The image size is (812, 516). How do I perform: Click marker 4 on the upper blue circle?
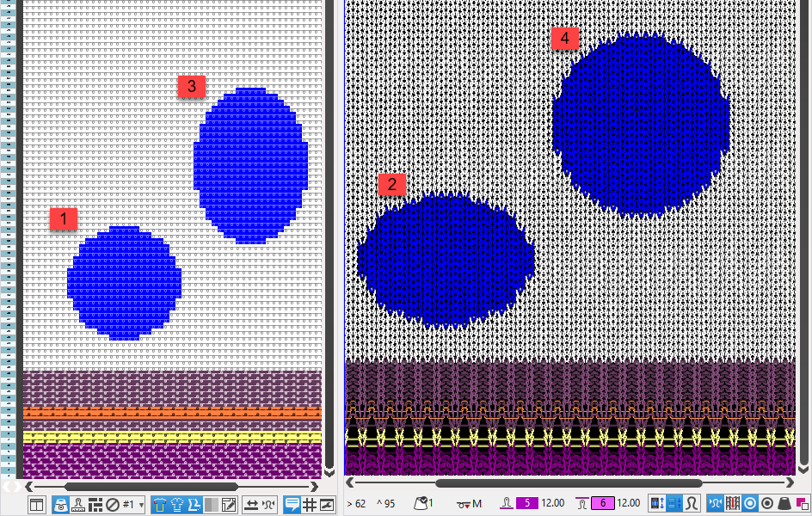[564, 39]
